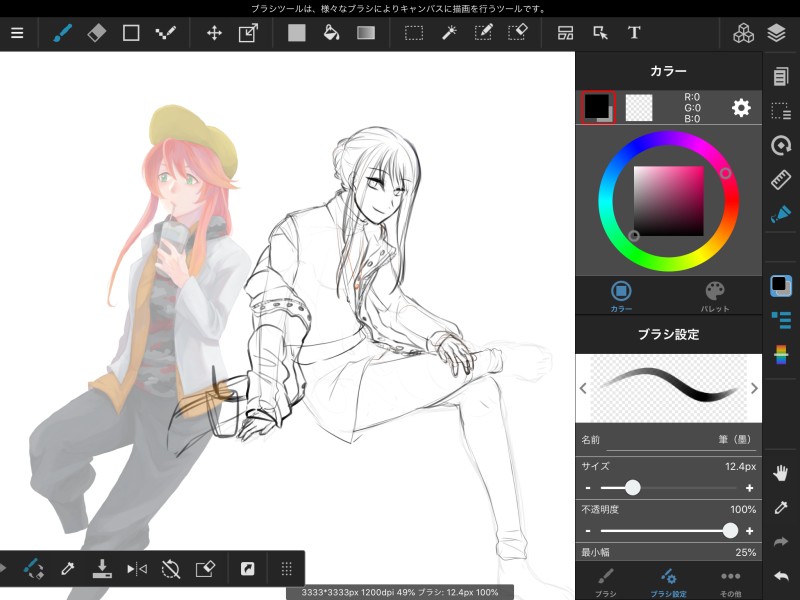Select the Text tool
This screenshot has width=800, height=600.
pyautogui.click(x=634, y=32)
